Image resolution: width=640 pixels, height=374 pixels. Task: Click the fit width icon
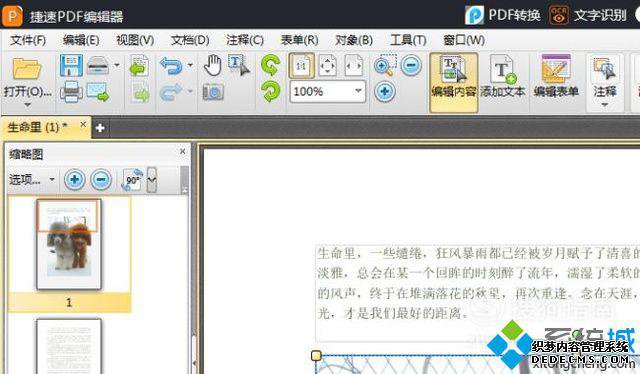coord(353,65)
